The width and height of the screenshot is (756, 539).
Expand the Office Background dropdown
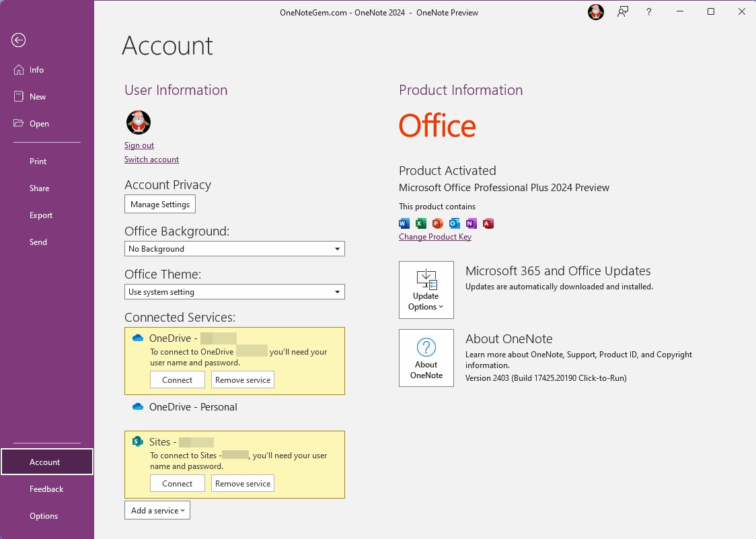click(x=234, y=249)
